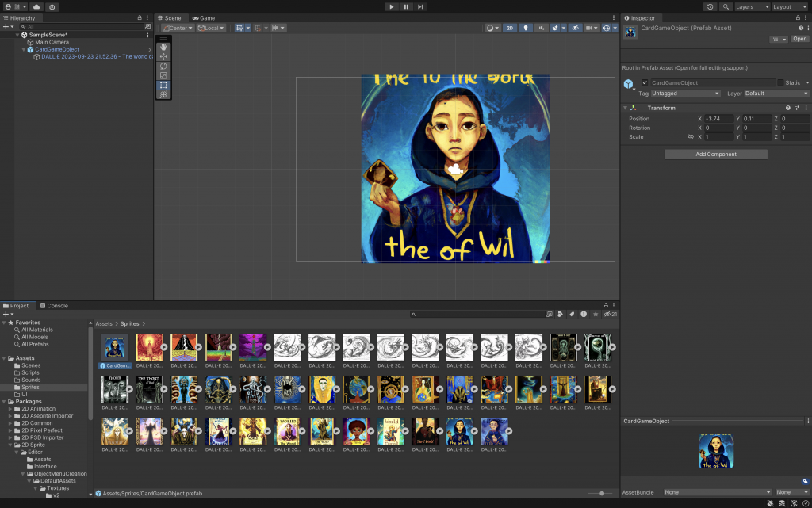Collapse the SampleScene tree
Image resolution: width=812 pixels, height=508 pixels.
click(17, 35)
